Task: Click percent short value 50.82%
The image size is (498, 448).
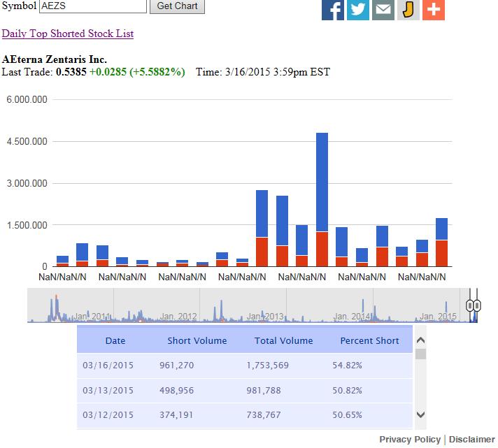Action: (347, 390)
